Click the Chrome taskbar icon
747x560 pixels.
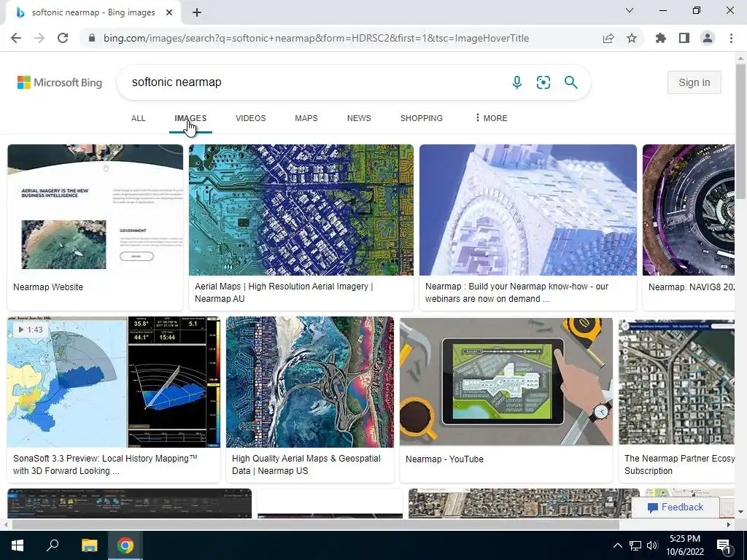click(125, 545)
